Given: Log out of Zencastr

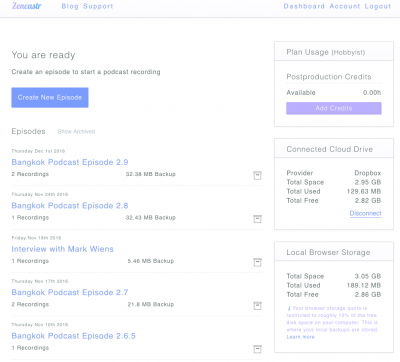Looking at the screenshot, I should [x=378, y=6].
